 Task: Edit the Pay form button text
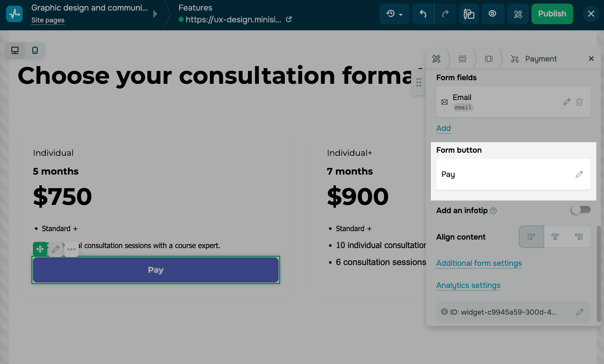pyautogui.click(x=579, y=174)
